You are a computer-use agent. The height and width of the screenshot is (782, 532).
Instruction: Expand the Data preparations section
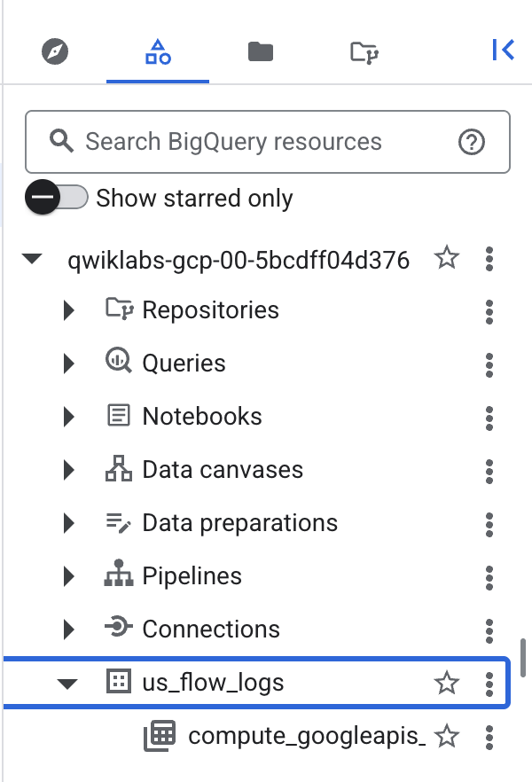(70, 522)
